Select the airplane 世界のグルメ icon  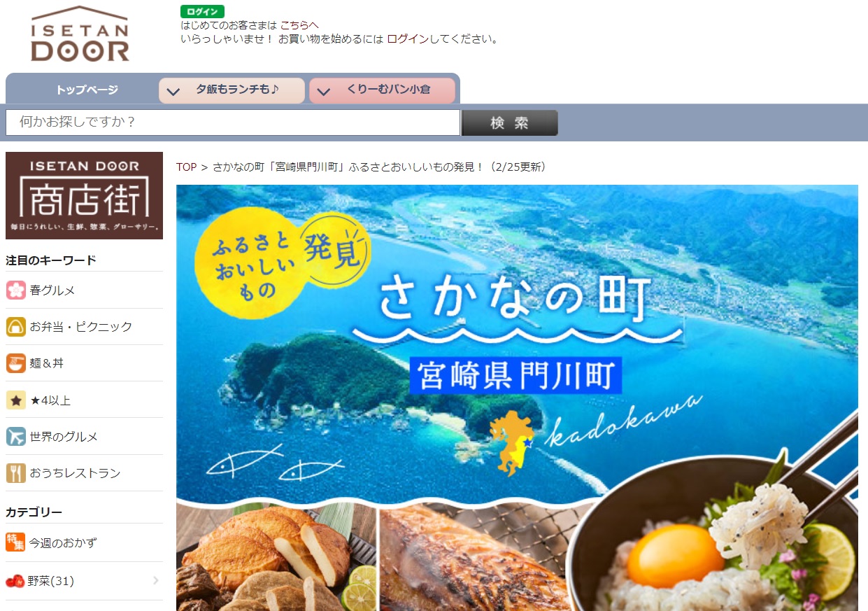pos(16,437)
